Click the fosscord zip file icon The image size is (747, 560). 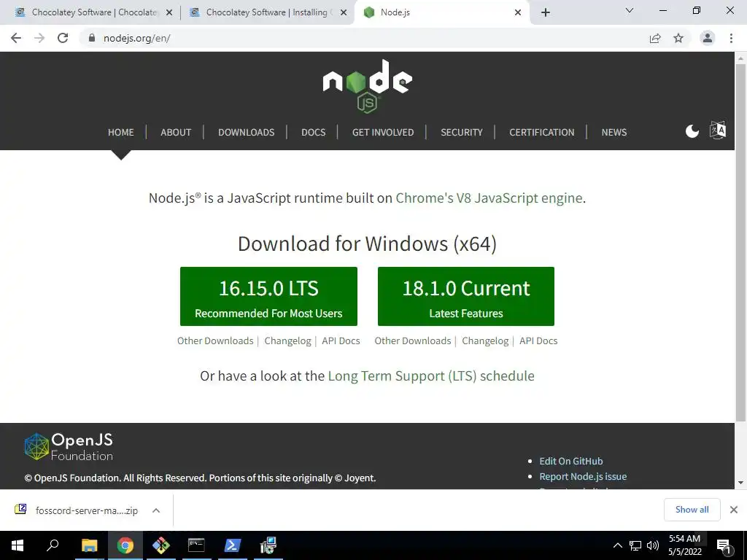point(20,510)
